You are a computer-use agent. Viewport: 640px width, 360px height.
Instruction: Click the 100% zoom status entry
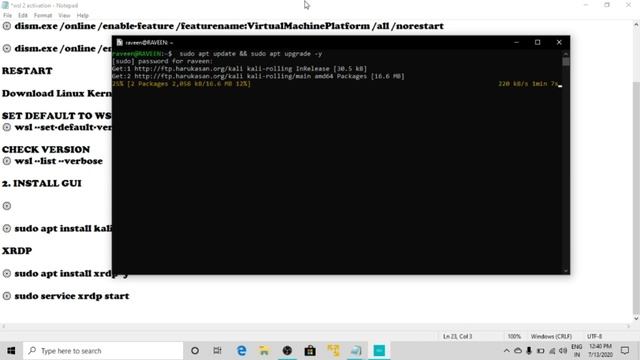[x=514, y=336]
